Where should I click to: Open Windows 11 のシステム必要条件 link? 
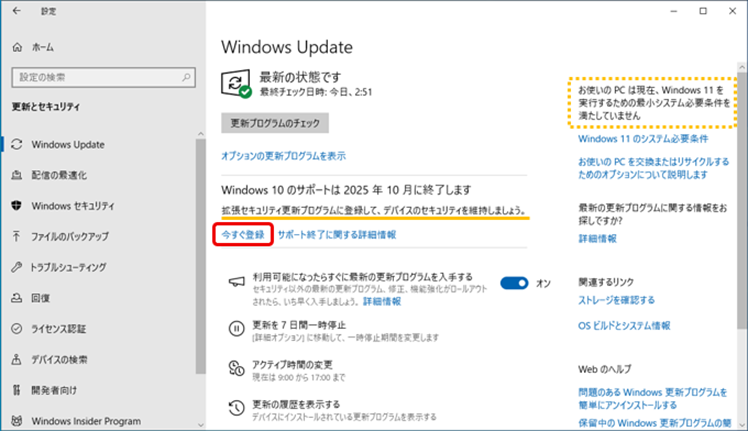tap(643, 139)
